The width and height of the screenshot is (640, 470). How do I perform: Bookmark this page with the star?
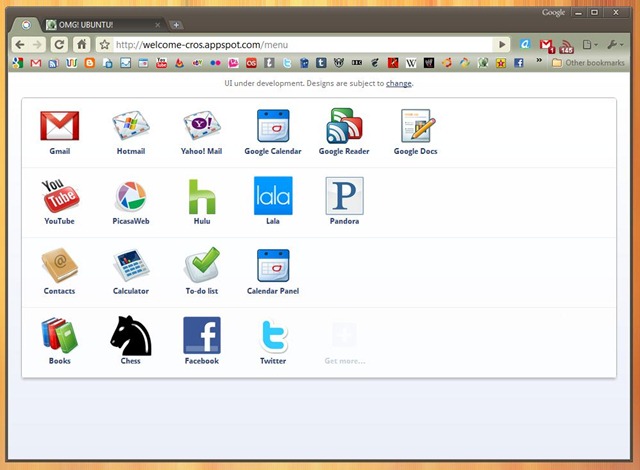click(105, 44)
